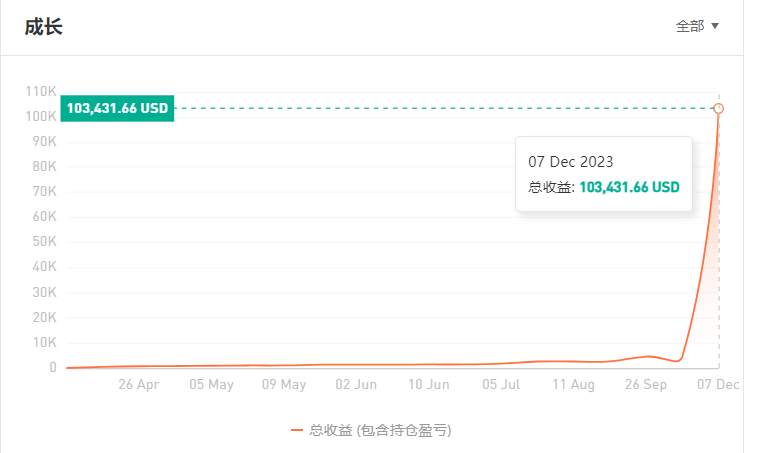Select the 02 Jun x-axis date label
This screenshot has height=453, width=768.
(356, 384)
